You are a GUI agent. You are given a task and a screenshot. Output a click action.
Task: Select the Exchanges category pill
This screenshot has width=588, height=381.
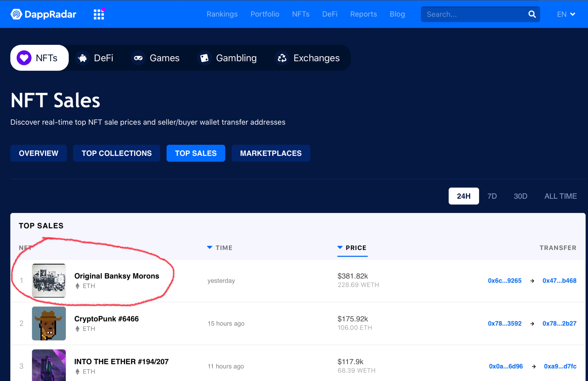pos(308,58)
